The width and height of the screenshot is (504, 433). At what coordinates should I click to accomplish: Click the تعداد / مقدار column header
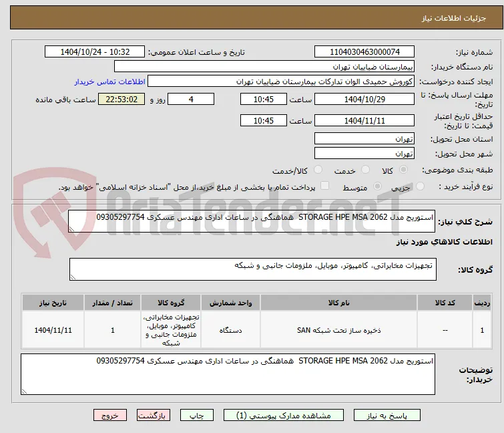113,303
